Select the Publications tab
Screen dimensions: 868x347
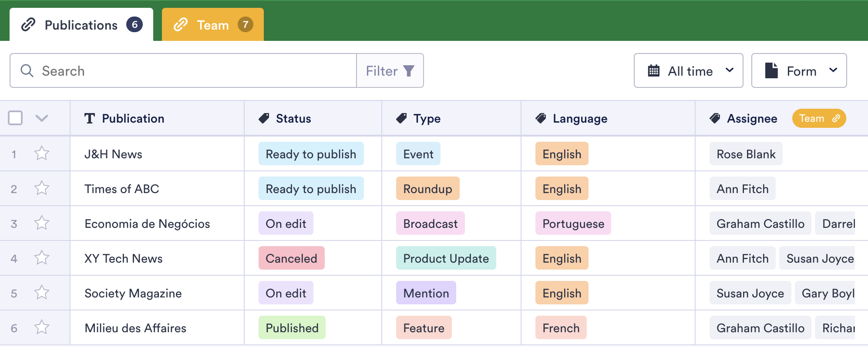81,25
